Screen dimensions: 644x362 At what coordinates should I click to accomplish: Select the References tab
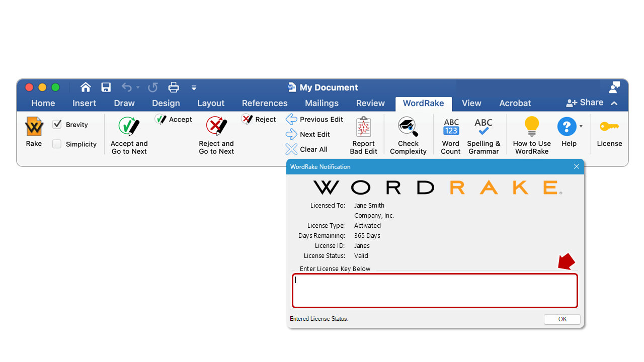265,103
